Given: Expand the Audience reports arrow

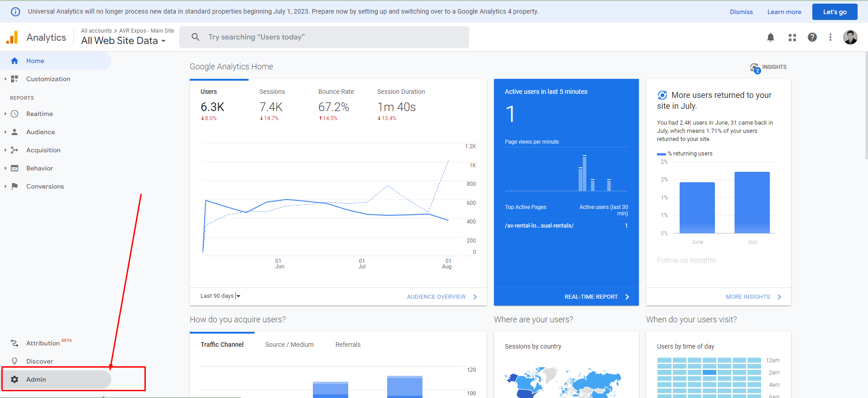Looking at the screenshot, I should coord(5,132).
